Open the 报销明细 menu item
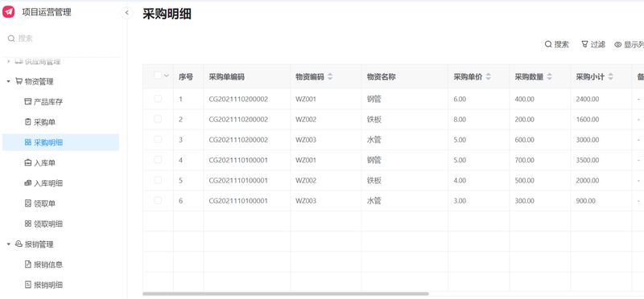 pos(43,285)
